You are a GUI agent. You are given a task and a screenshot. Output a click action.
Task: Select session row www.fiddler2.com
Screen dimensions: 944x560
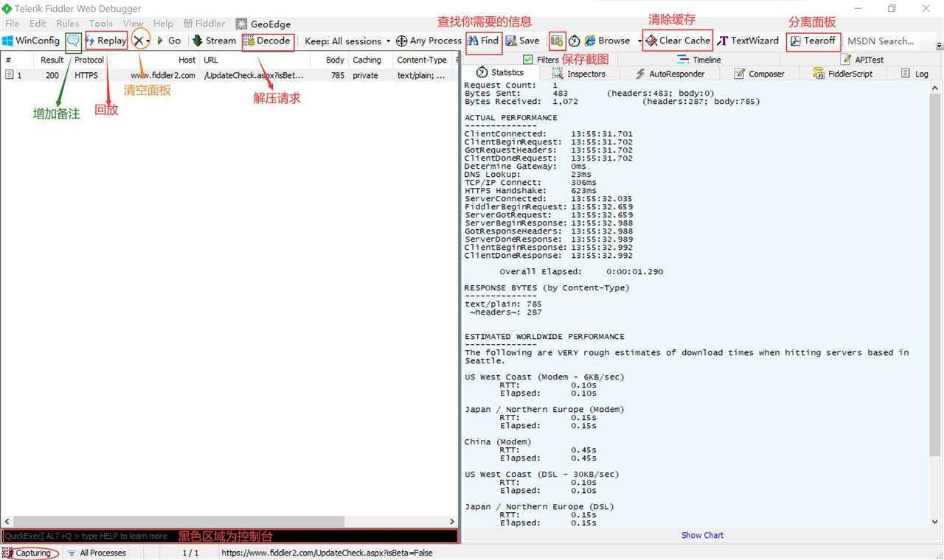tap(229, 75)
